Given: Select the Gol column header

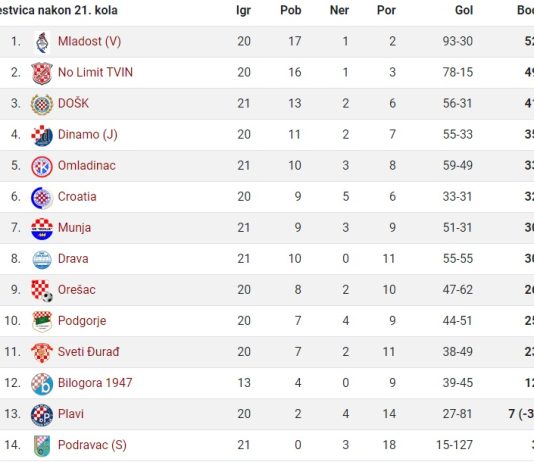Looking at the screenshot, I should click(x=464, y=10).
